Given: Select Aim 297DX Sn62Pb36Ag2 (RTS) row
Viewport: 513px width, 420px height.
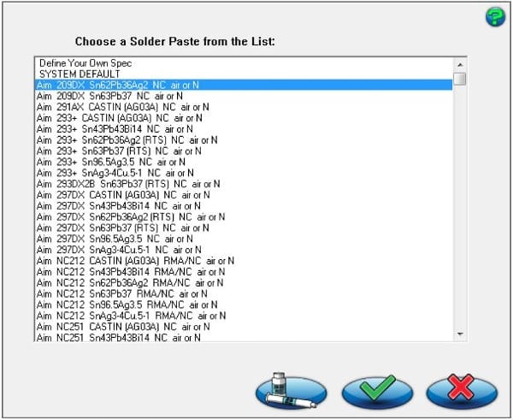Looking at the screenshot, I should pos(244,216).
